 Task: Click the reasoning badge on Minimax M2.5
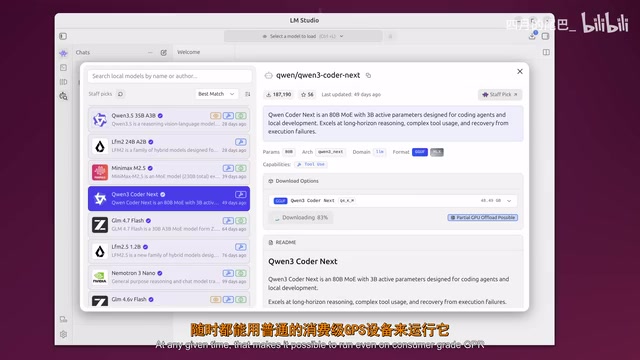point(241,168)
